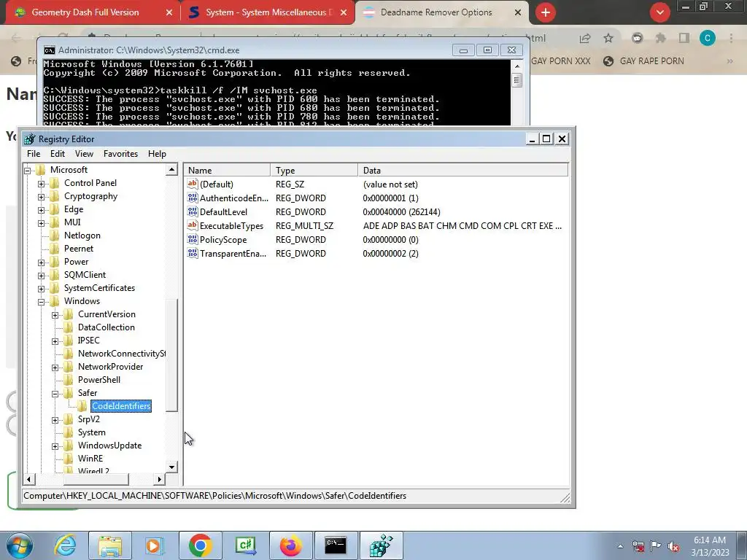Collapse the Safer registry key
Screen dimensions: 747x560
pos(55,394)
